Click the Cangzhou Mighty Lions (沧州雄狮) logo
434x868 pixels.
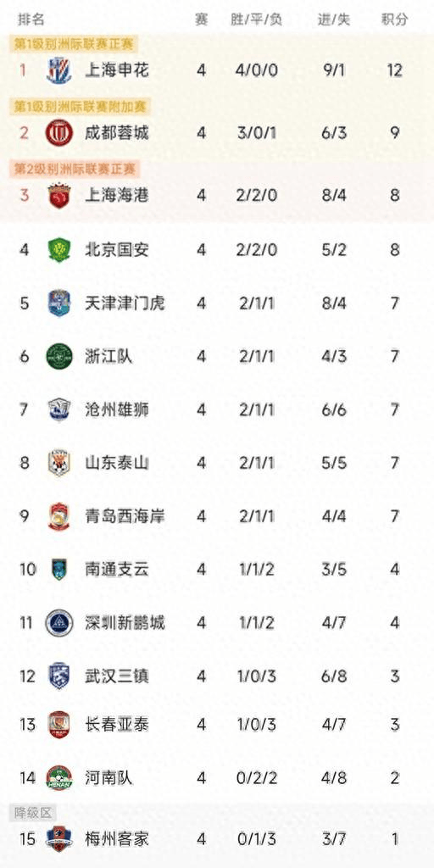point(59,409)
